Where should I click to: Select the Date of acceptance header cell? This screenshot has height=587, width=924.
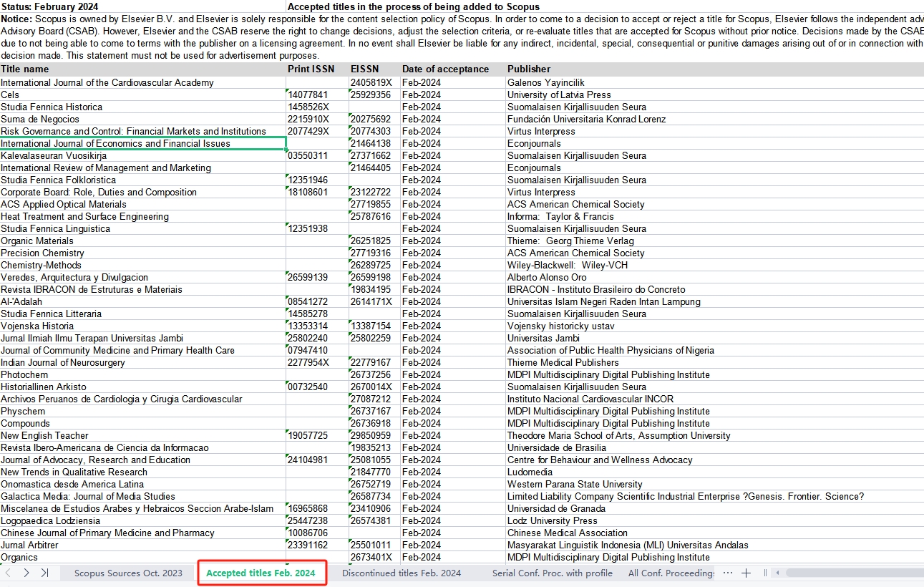(x=454, y=69)
